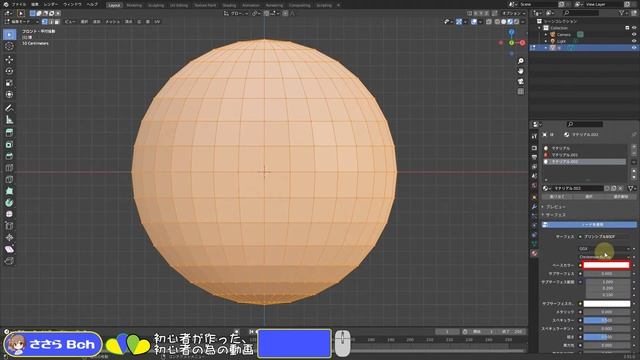Toggle X-ray view in viewport header

pyautogui.click(x=489, y=22)
